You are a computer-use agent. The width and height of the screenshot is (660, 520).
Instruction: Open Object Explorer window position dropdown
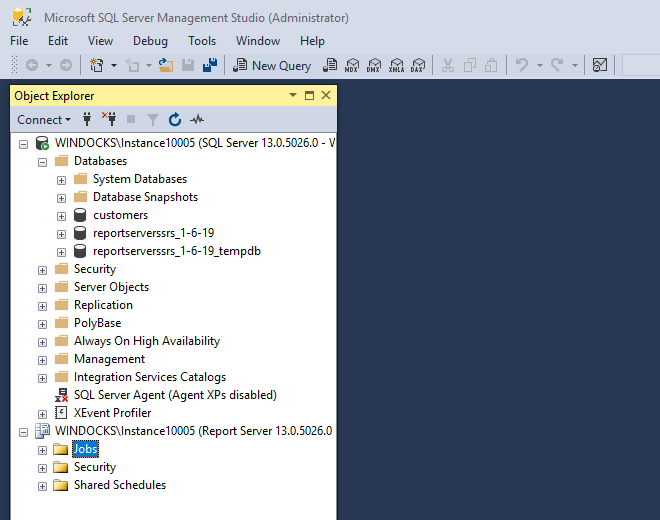[x=293, y=95]
